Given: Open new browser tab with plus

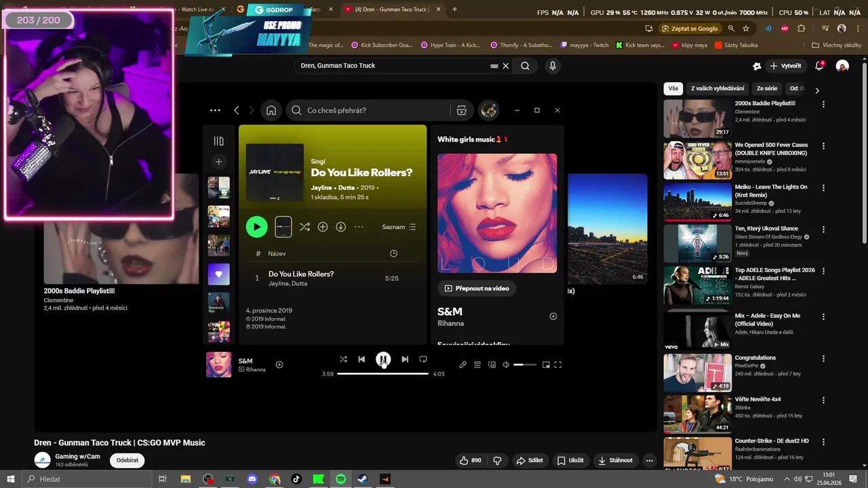Looking at the screenshot, I should (454, 9).
